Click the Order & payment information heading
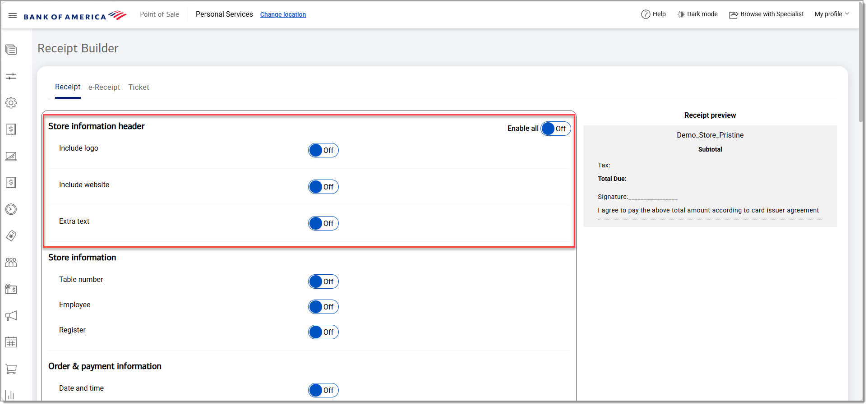Image resolution: width=868 pixels, height=406 pixels. [x=105, y=366]
